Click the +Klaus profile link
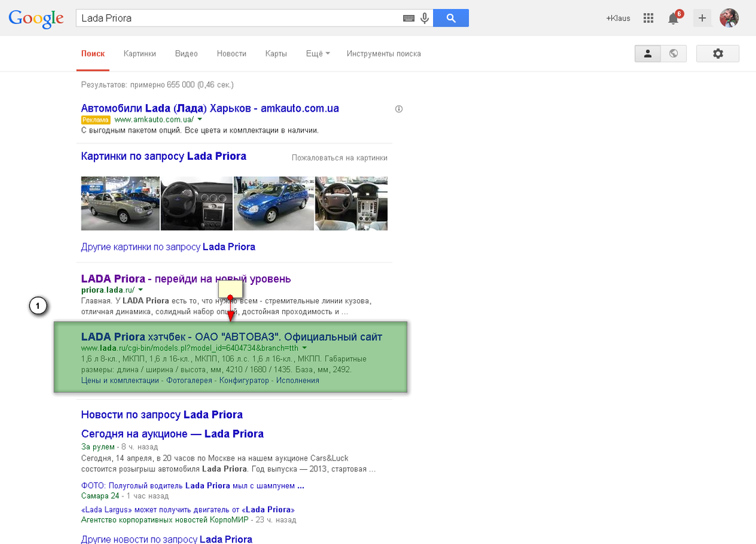The image size is (756, 544). pyautogui.click(x=618, y=18)
